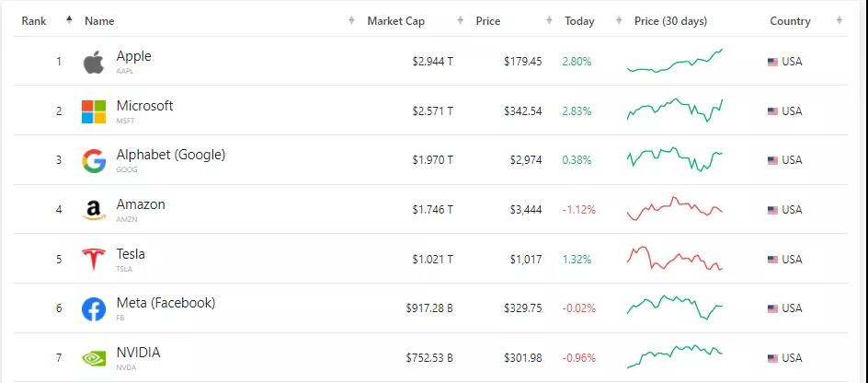Screen dimensions: 868x383
Task: Click the Meta (Facebook) logo icon
Action: pyautogui.click(x=94, y=309)
